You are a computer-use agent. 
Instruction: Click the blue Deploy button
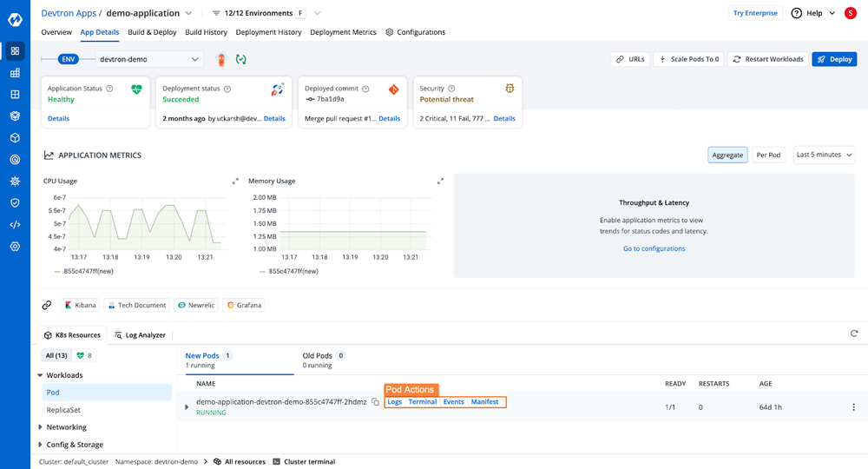[x=833, y=59]
